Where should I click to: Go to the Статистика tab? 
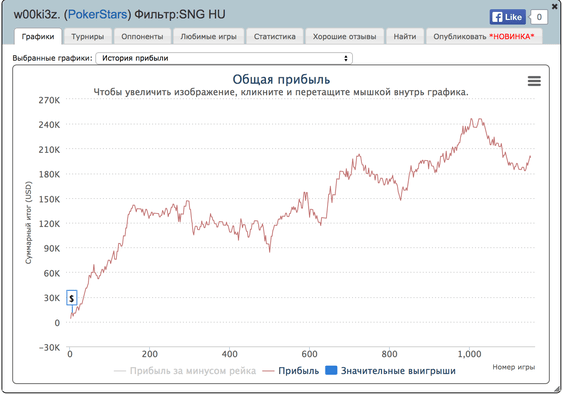[x=275, y=37]
